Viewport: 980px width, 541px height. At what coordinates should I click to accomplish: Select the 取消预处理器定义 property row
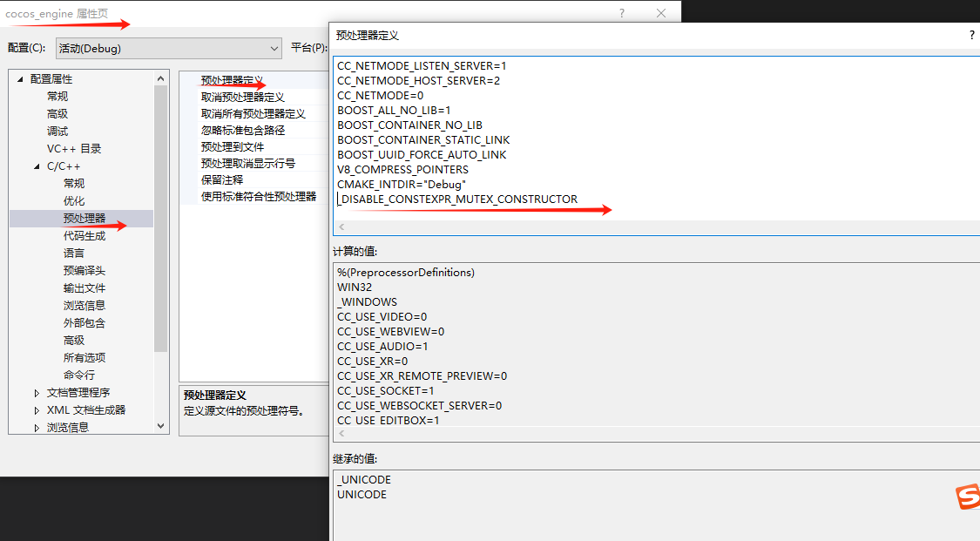[253, 98]
